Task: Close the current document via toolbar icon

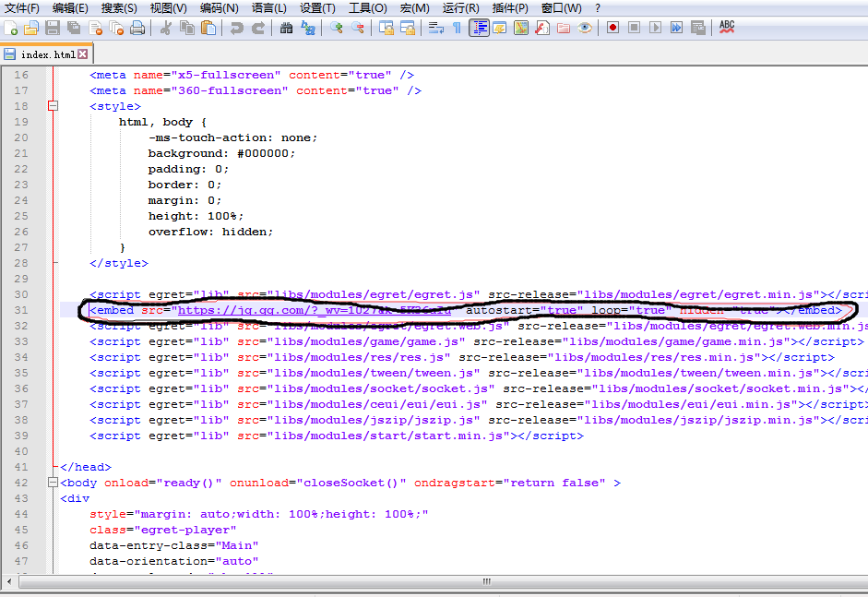Action: coord(95,28)
